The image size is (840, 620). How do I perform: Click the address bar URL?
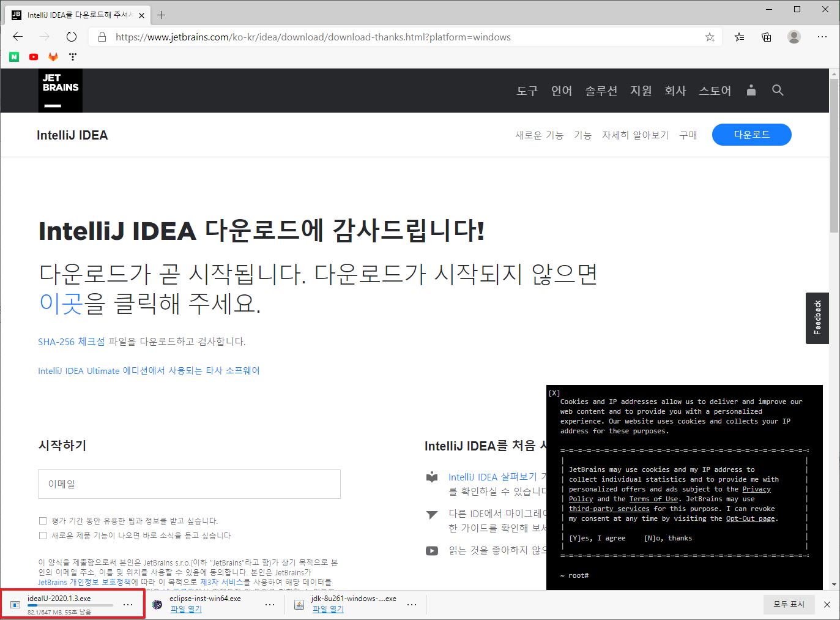pos(313,37)
